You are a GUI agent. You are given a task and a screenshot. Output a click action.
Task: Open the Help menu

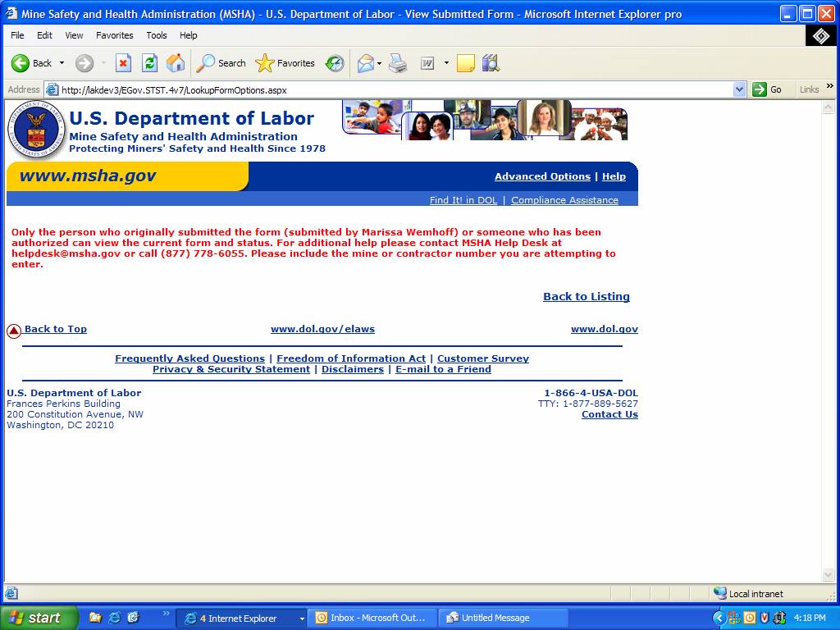point(188,35)
